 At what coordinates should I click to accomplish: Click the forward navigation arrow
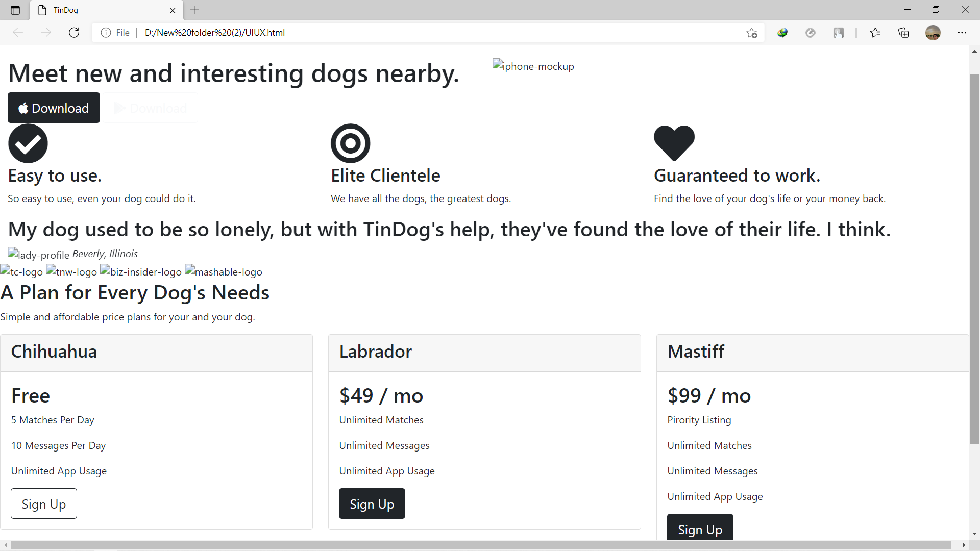[x=46, y=32]
